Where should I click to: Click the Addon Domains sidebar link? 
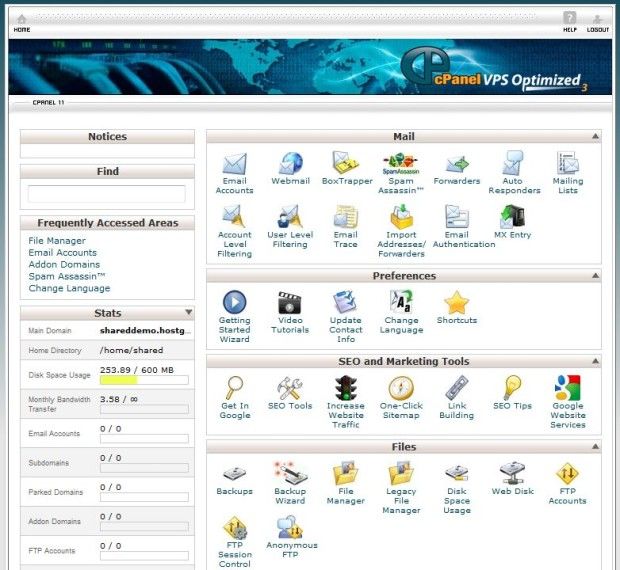[62, 265]
